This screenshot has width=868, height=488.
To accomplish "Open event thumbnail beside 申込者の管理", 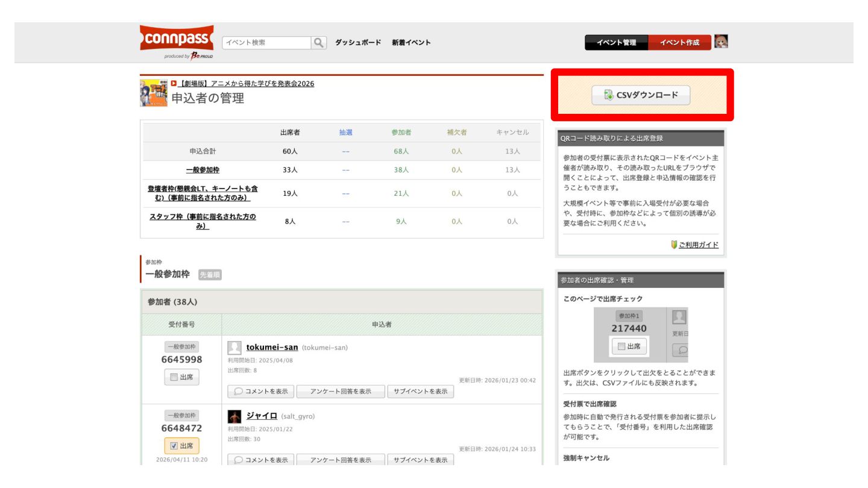I will (x=154, y=93).
